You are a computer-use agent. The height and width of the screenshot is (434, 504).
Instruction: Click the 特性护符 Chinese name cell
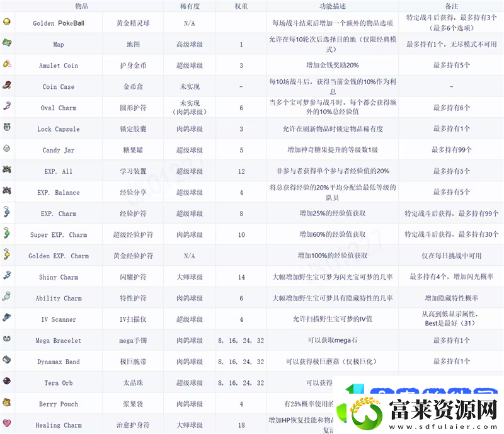133,299
